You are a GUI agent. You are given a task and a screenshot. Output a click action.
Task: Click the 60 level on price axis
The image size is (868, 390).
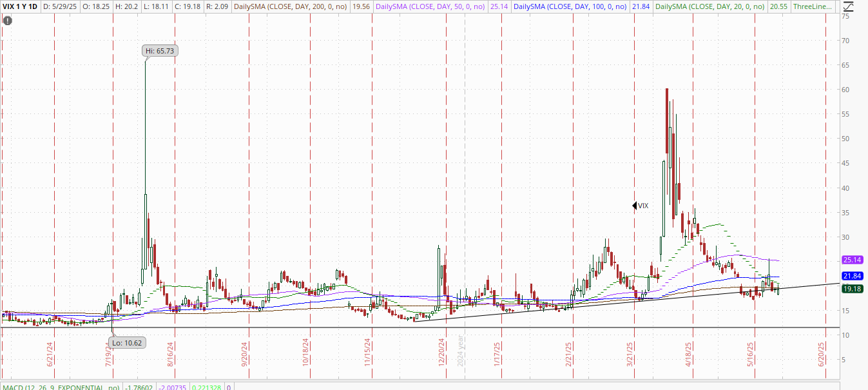tap(846, 90)
